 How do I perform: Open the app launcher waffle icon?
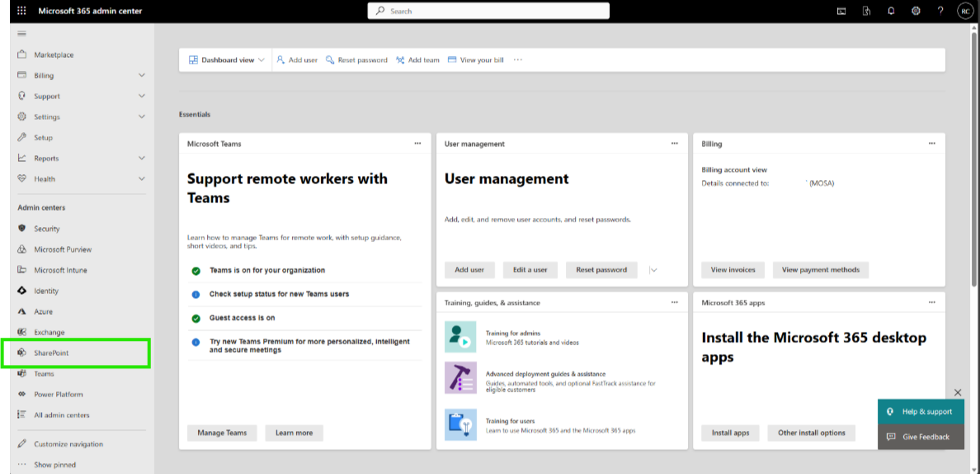coord(22,11)
